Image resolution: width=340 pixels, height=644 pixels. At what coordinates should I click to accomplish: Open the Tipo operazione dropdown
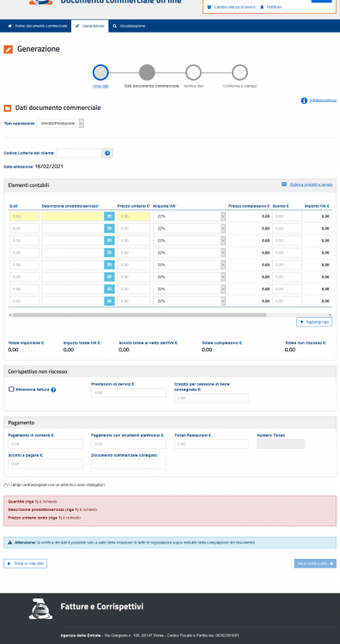60,123
